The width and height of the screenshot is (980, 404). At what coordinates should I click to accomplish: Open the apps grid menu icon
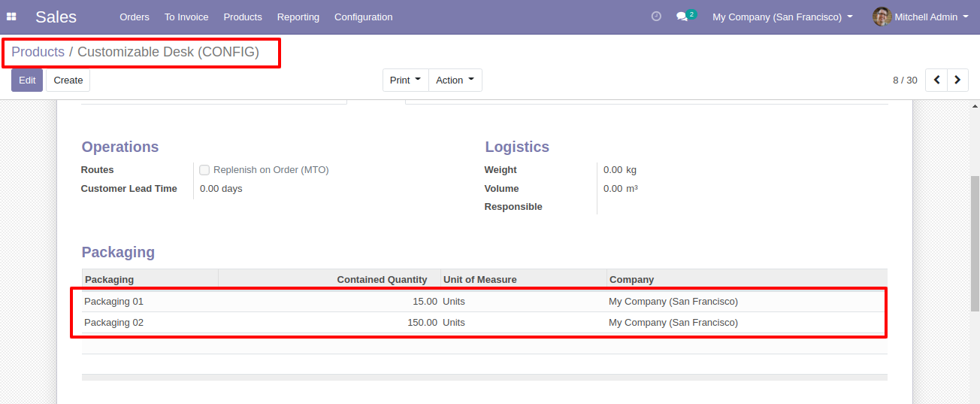11,17
